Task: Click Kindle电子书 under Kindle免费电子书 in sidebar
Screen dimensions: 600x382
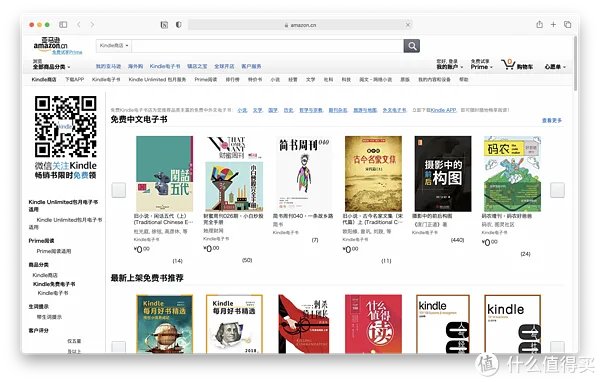Action: [53, 293]
